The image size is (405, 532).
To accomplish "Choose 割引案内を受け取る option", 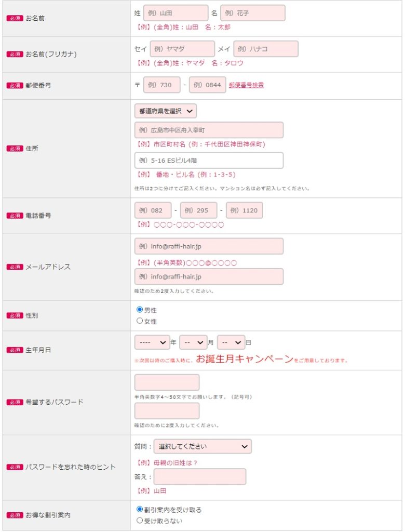I will (139, 509).
